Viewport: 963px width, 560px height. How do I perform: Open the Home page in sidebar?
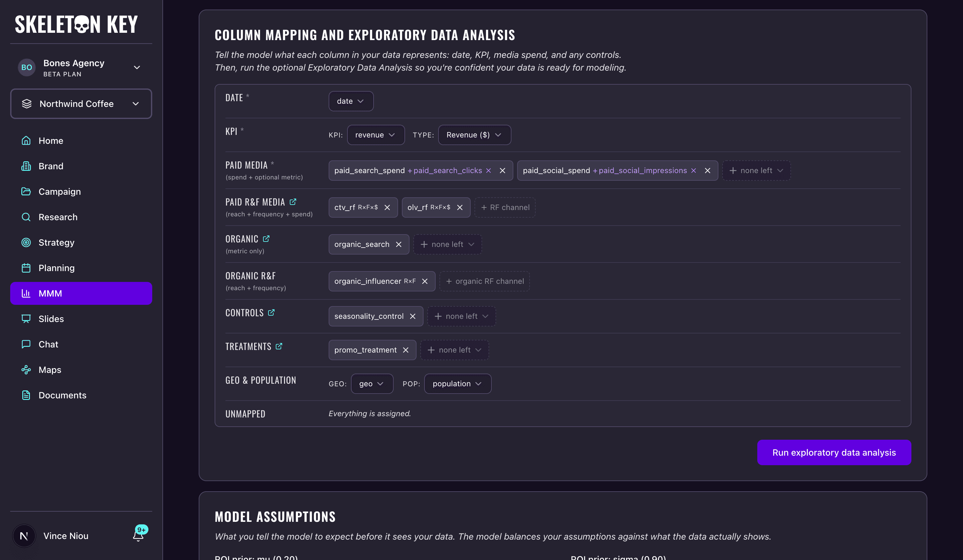coord(81,140)
